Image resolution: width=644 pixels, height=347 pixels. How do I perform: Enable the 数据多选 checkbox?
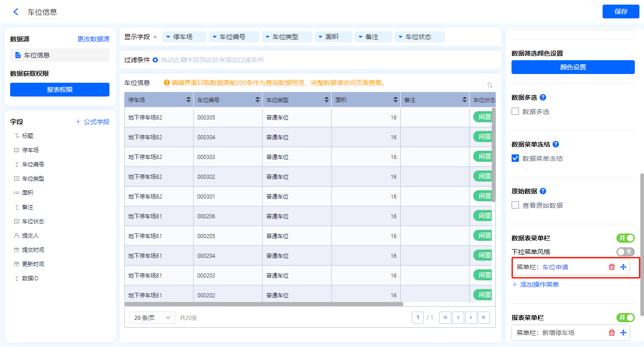pos(515,111)
